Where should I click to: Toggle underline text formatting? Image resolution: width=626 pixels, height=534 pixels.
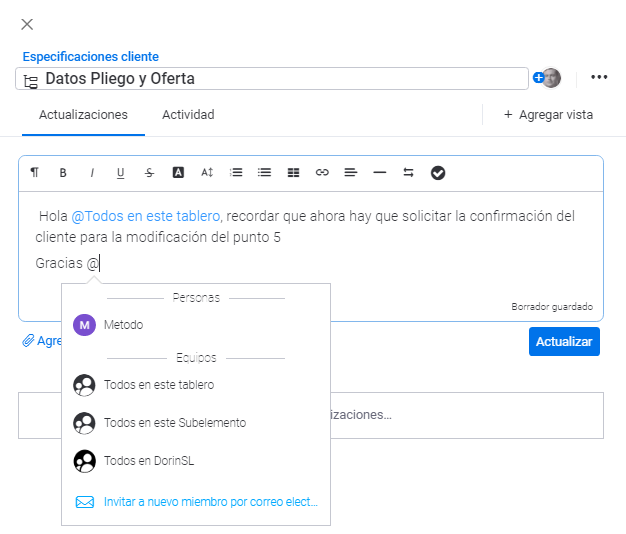click(x=120, y=173)
